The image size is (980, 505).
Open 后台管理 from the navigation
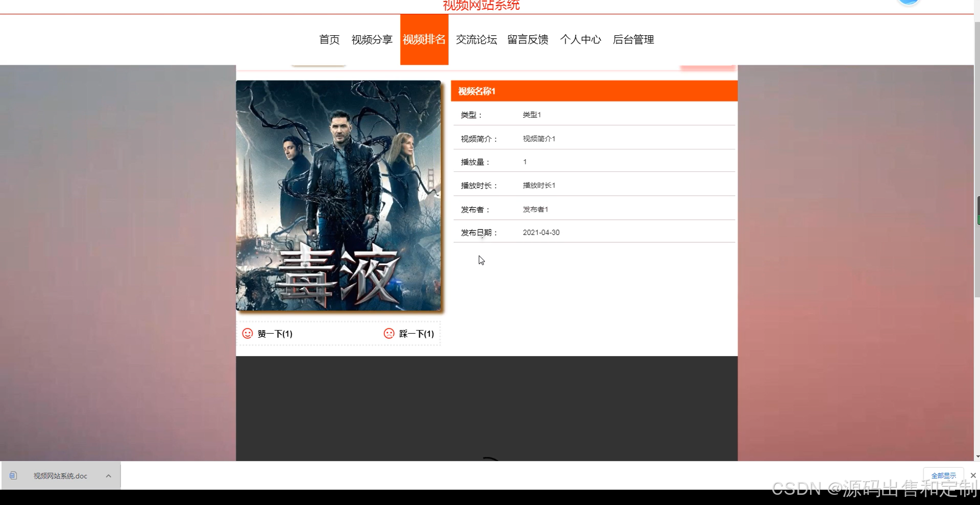(x=633, y=40)
